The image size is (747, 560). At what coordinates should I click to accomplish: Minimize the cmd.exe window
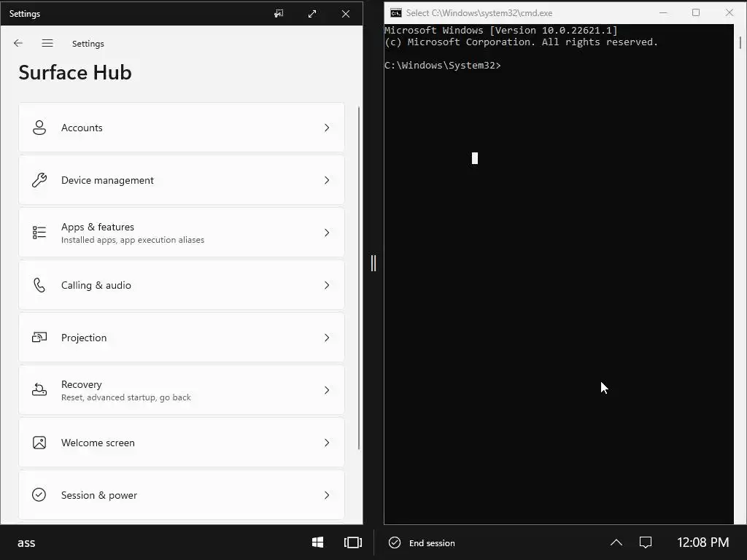(662, 13)
